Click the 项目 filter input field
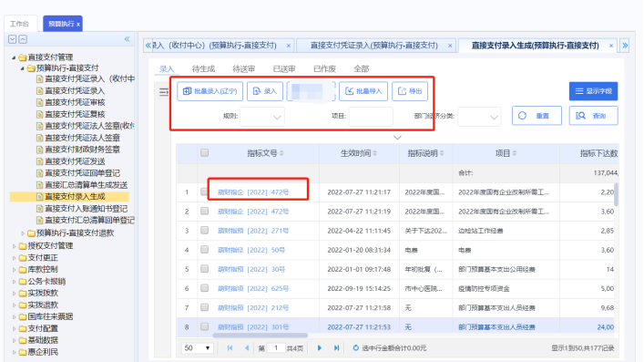 [371, 117]
